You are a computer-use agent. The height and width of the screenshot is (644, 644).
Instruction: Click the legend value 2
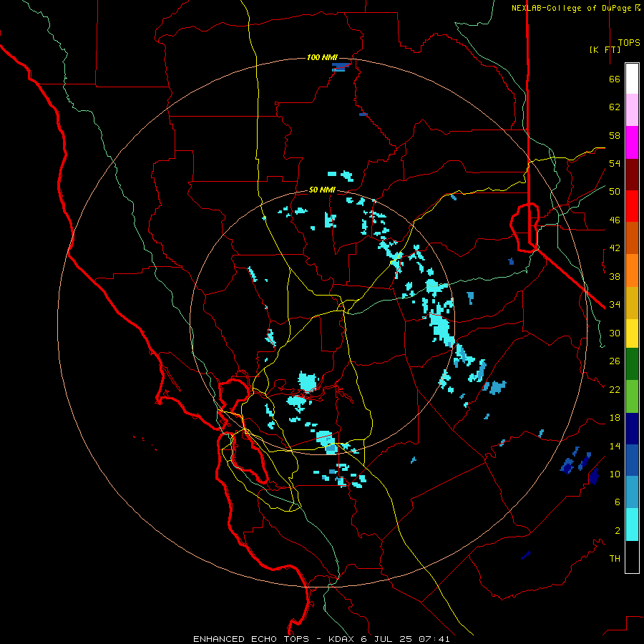[618, 531]
